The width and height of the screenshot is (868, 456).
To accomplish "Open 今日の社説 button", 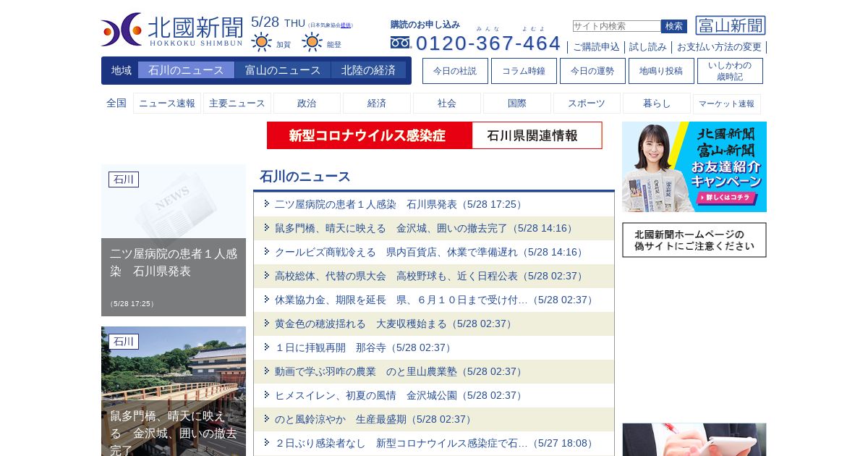I will click(455, 71).
